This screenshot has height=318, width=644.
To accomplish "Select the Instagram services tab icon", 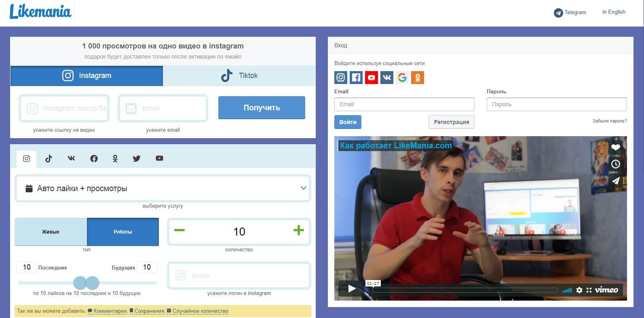I will pyautogui.click(x=27, y=159).
